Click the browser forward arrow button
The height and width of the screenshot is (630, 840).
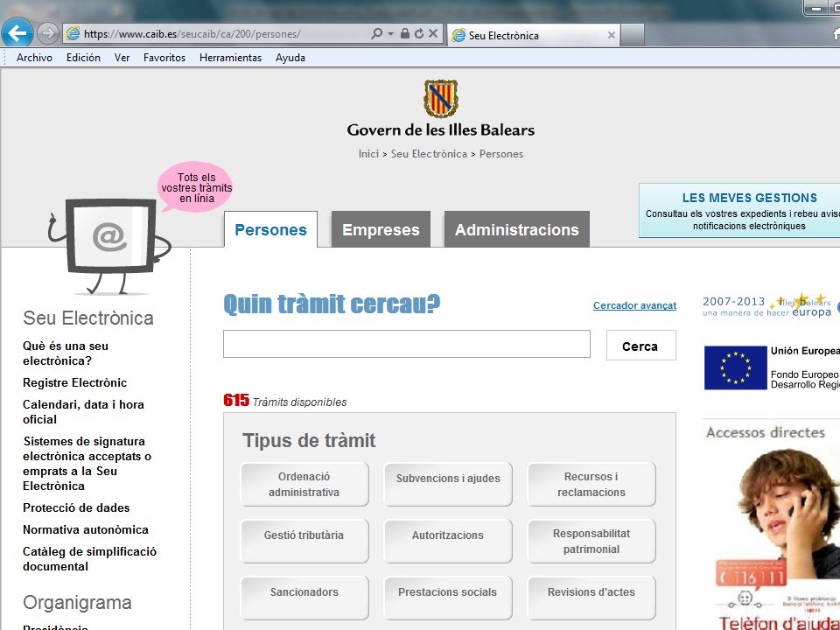coord(47,34)
